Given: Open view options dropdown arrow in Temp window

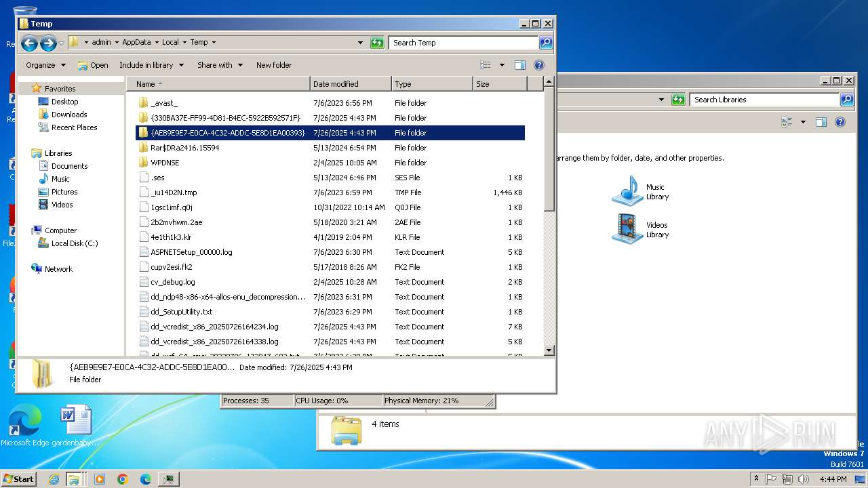Looking at the screenshot, I should tap(502, 65).
